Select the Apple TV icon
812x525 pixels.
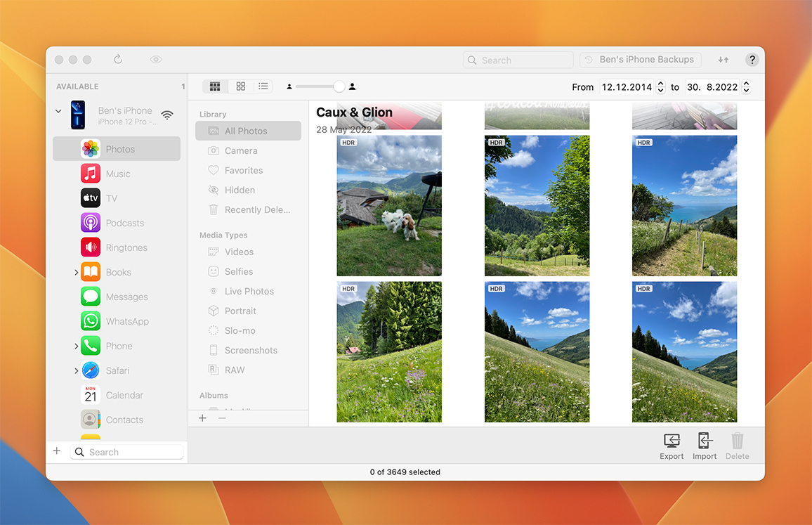[91, 198]
